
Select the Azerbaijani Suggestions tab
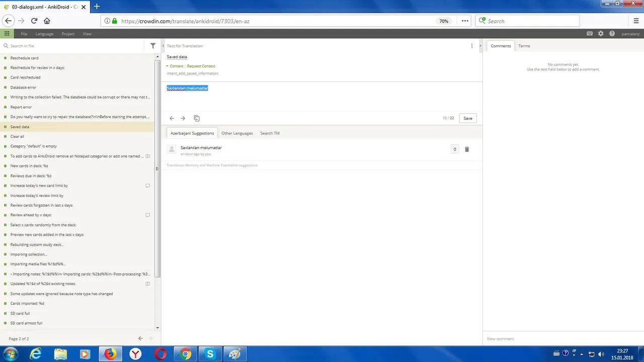[192, 133]
